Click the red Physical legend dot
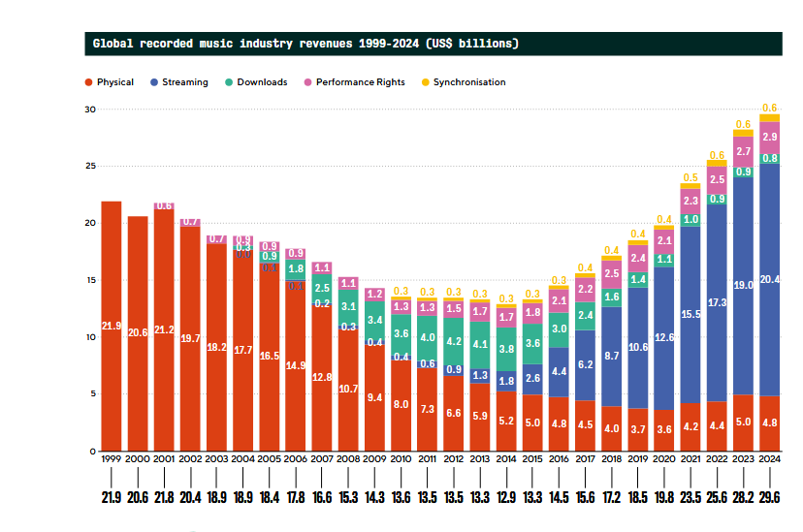 click(x=88, y=82)
